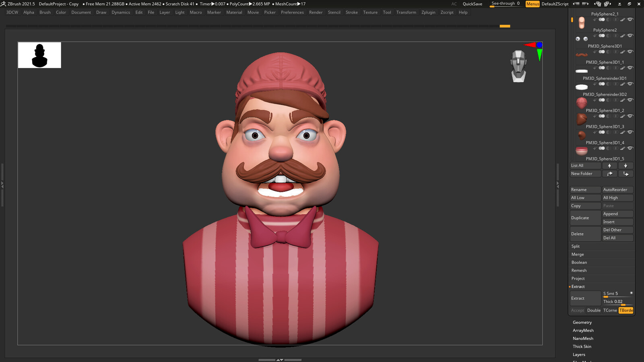Click the New Folder button
This screenshot has height=362, width=644.
pyautogui.click(x=585, y=174)
